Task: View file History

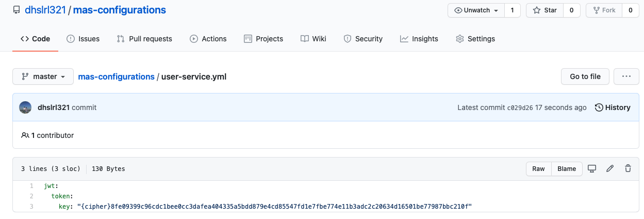Action: click(613, 107)
